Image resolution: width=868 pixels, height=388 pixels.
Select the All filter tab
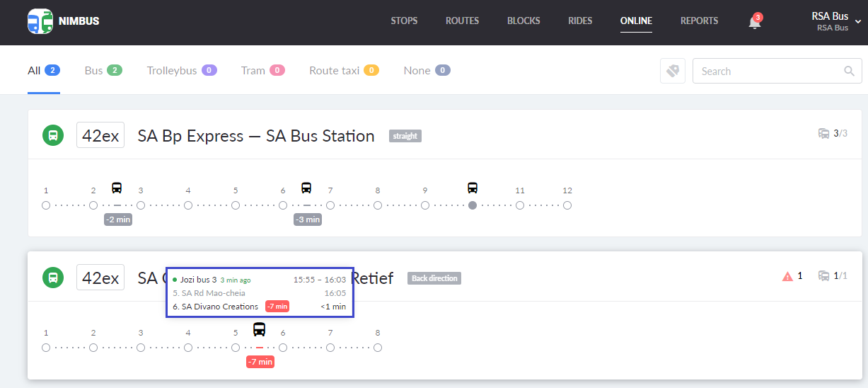point(44,70)
